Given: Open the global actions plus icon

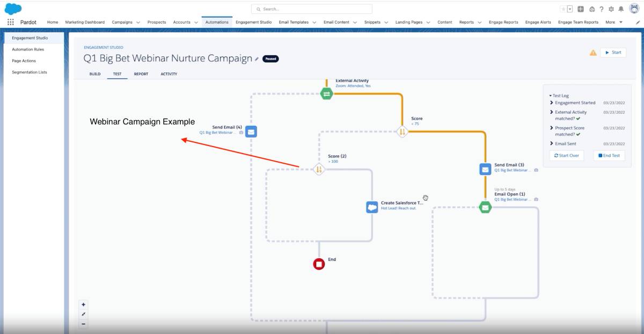Looking at the screenshot, I should (x=581, y=9).
